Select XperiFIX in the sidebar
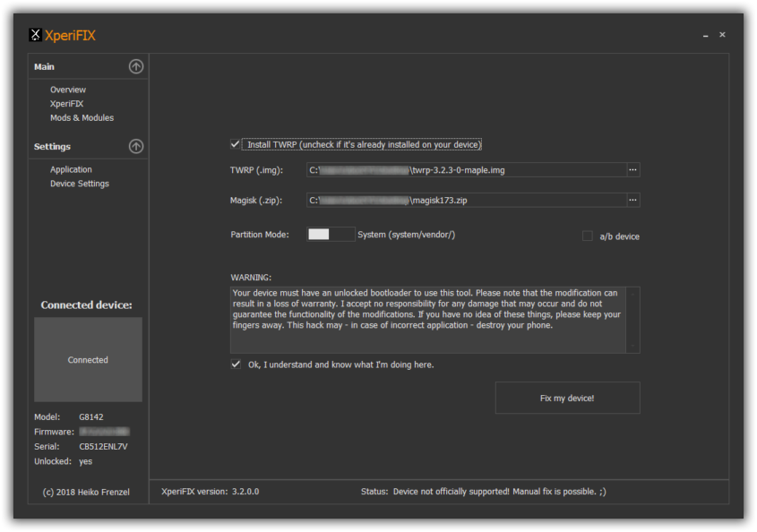 pos(66,103)
